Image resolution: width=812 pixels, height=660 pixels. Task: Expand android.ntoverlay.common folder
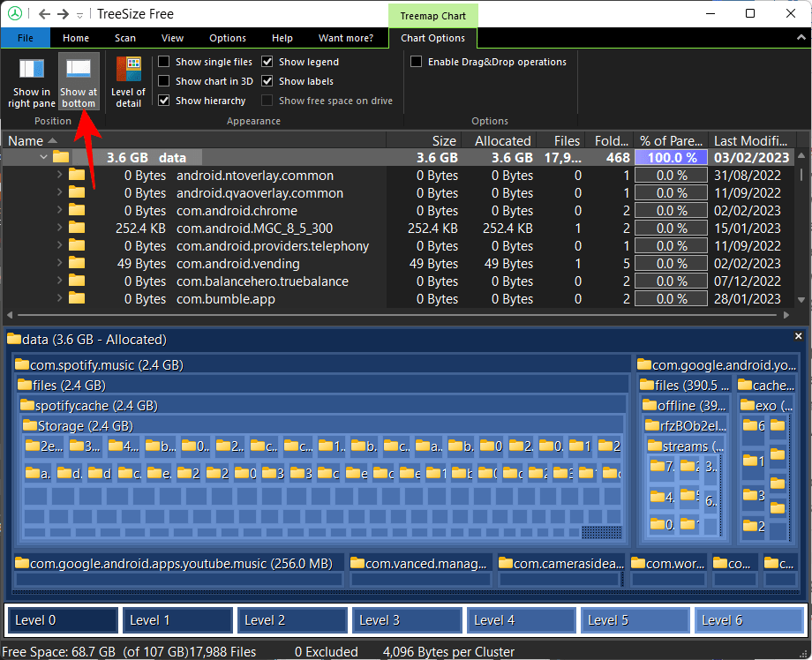pos(59,175)
